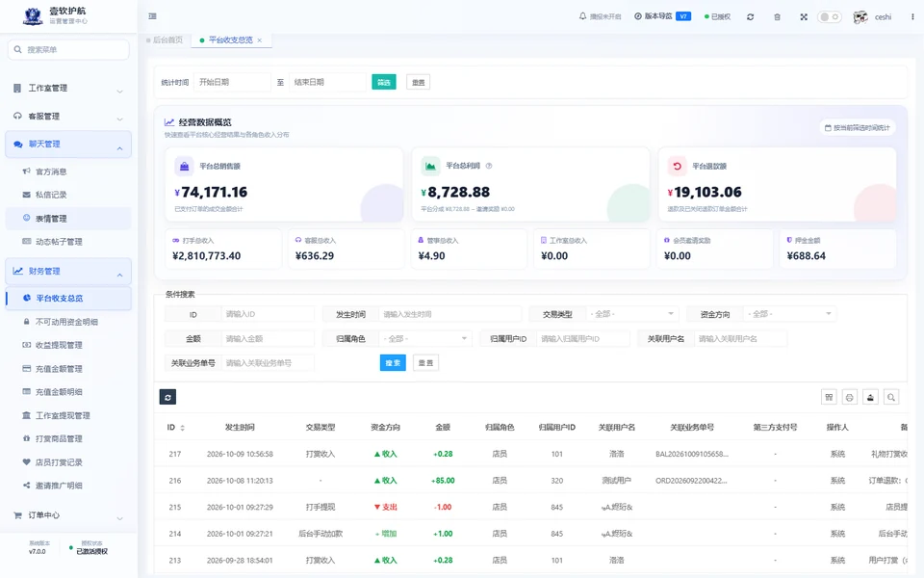The image size is (924, 578).
Task: Click the print icon above the table
Action: (849, 397)
